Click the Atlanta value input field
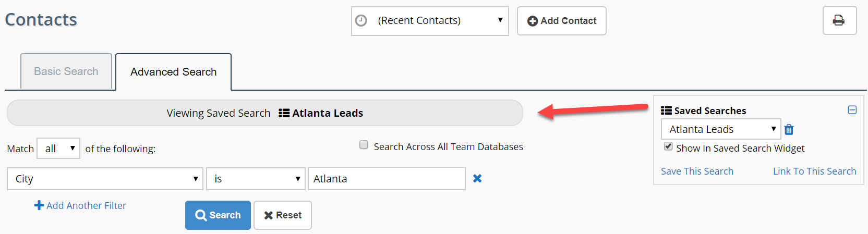This screenshot has height=234, width=868. 387,179
